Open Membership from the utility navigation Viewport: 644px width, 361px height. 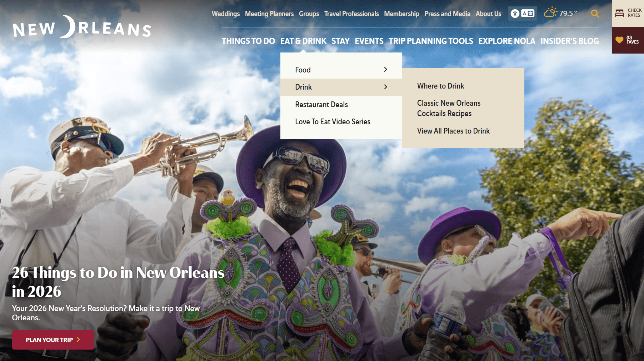[401, 14]
